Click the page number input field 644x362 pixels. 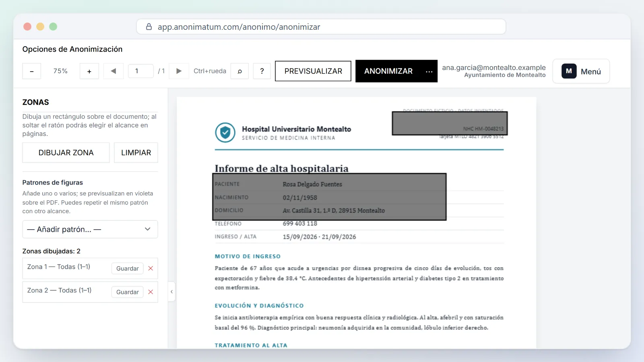pyautogui.click(x=140, y=71)
